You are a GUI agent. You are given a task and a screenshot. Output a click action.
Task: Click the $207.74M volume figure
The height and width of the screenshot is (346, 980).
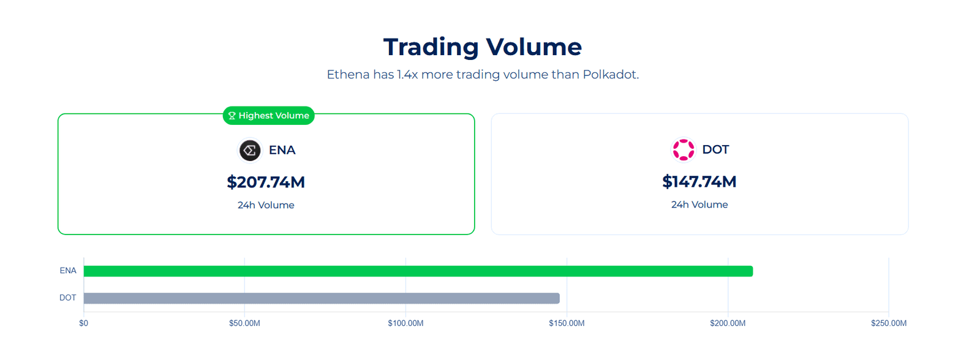click(x=266, y=182)
